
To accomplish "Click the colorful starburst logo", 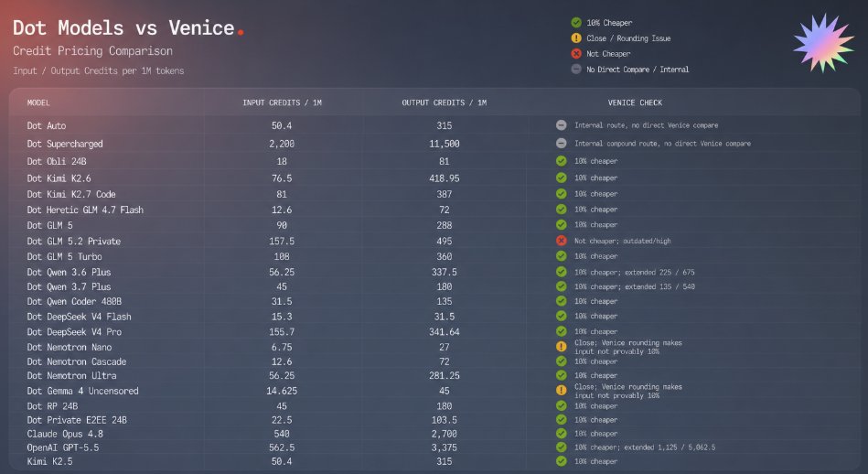I will [x=823, y=43].
